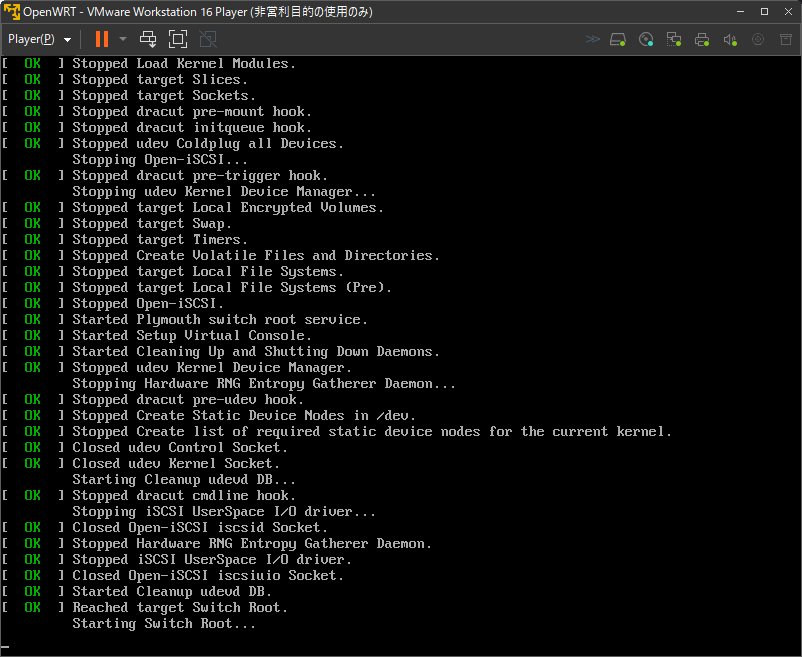Click 'Stopped target Local Encrypted Volumes.' line
Viewport: 802px width, 657px height.
(x=228, y=208)
